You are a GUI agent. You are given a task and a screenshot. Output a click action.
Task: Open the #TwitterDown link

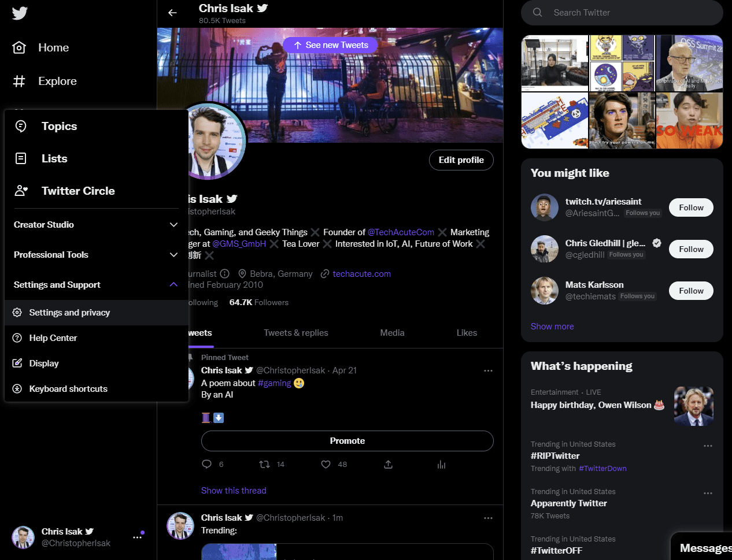pos(602,469)
